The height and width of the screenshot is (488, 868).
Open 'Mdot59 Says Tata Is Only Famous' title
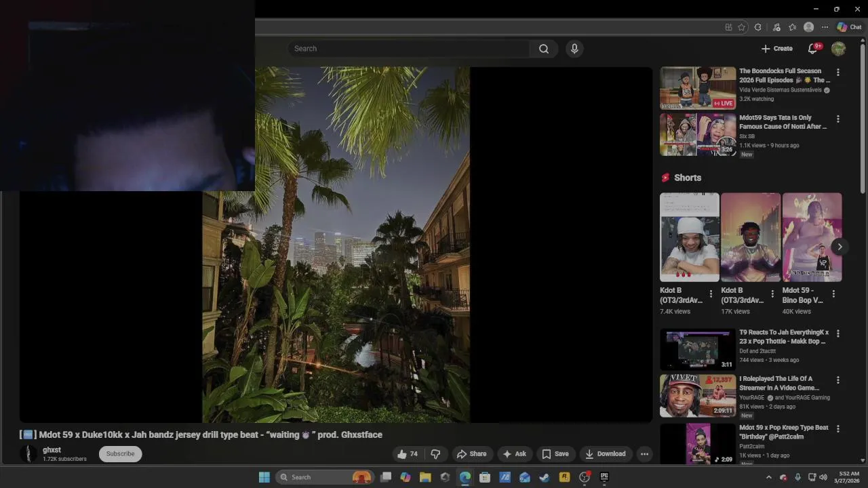click(783, 122)
